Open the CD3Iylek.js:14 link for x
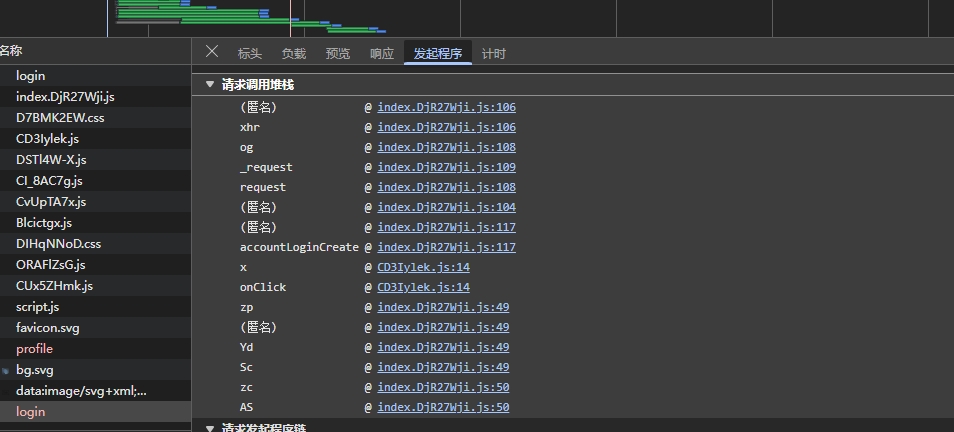The height and width of the screenshot is (432, 954). click(423, 267)
